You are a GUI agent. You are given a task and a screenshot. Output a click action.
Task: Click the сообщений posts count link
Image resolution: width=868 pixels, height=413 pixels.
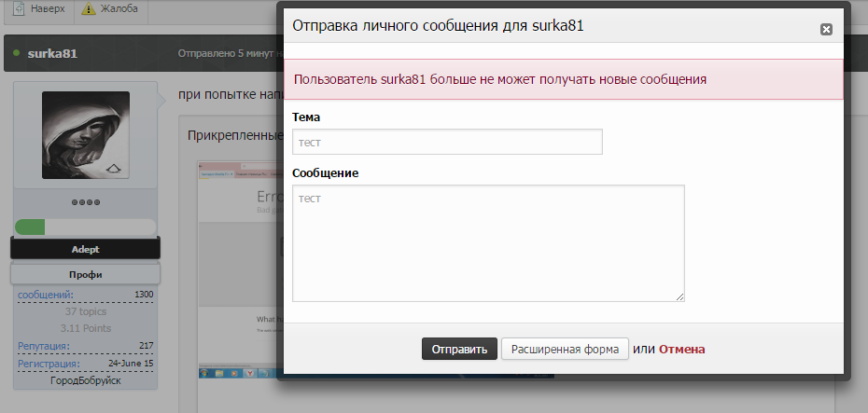click(45, 295)
